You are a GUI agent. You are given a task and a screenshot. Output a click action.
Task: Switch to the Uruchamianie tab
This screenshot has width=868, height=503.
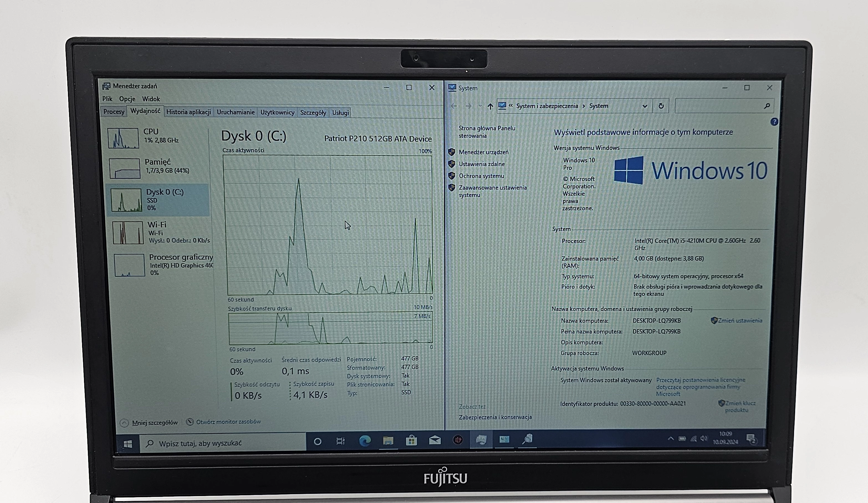tap(236, 112)
